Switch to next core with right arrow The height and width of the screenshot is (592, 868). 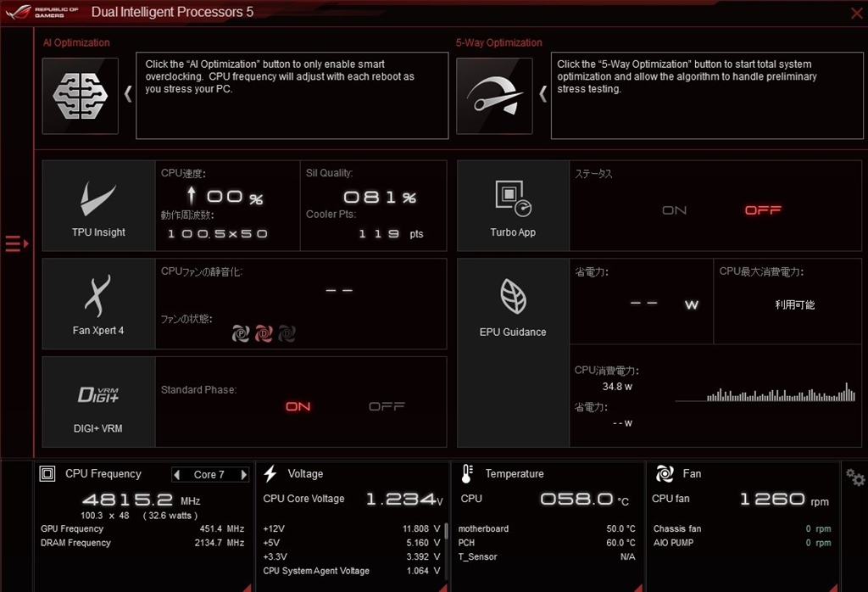(x=243, y=475)
